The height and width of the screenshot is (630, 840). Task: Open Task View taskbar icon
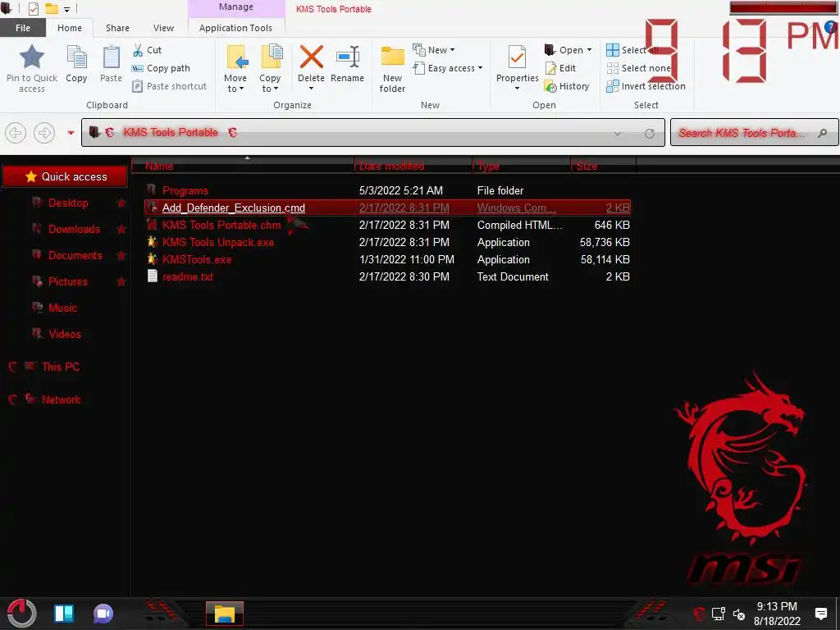(x=64, y=614)
